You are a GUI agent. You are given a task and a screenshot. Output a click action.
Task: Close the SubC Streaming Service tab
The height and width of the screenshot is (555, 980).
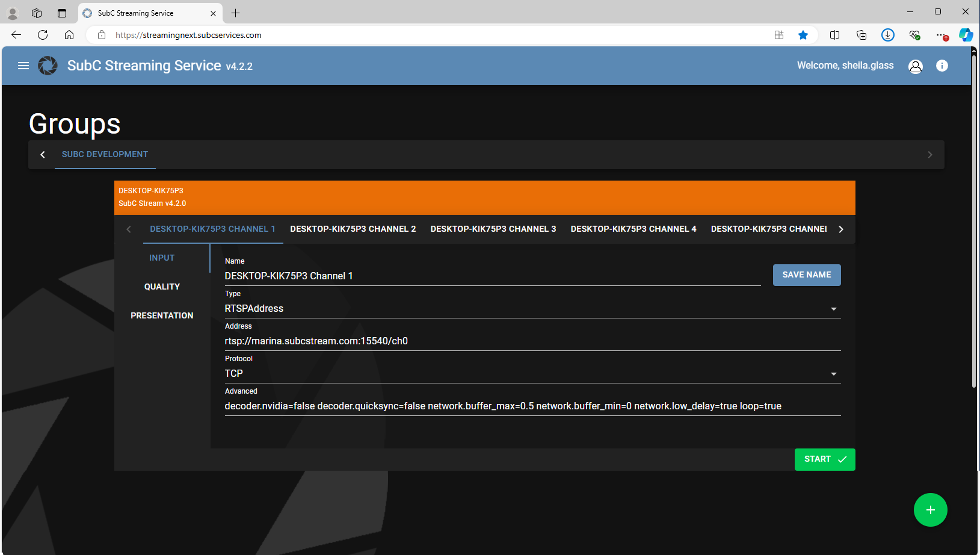point(213,13)
